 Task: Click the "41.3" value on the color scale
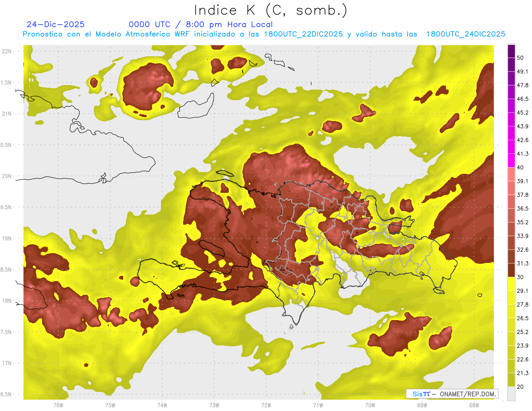(x=523, y=154)
